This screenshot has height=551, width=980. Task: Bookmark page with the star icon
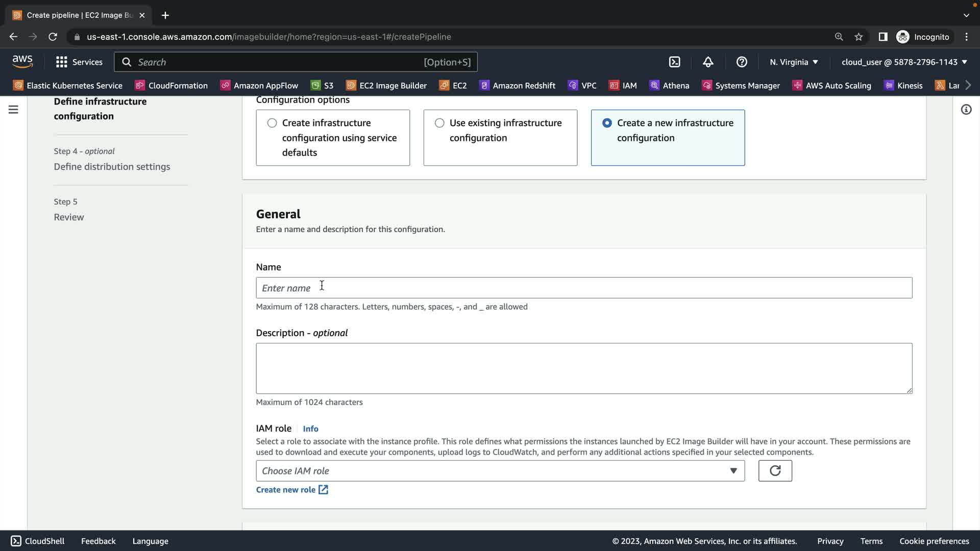coord(859,37)
